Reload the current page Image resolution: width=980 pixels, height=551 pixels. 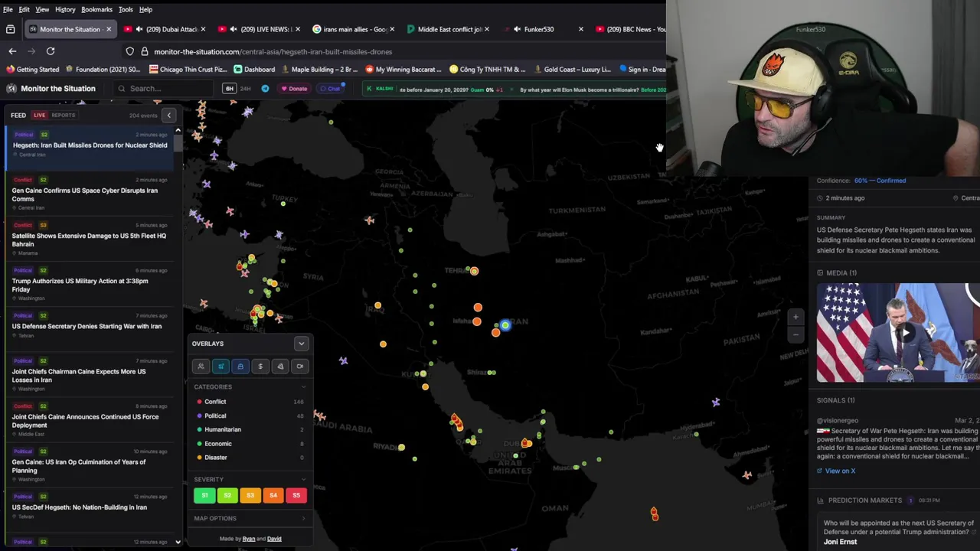coord(51,51)
